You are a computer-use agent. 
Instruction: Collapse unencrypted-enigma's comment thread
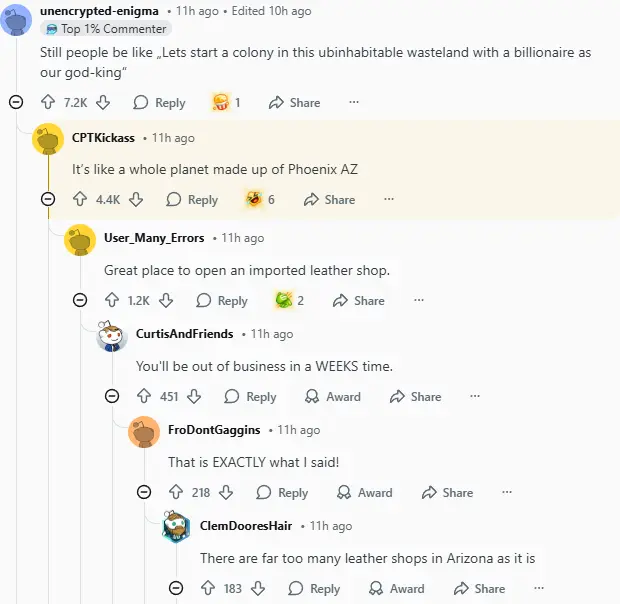[16, 102]
